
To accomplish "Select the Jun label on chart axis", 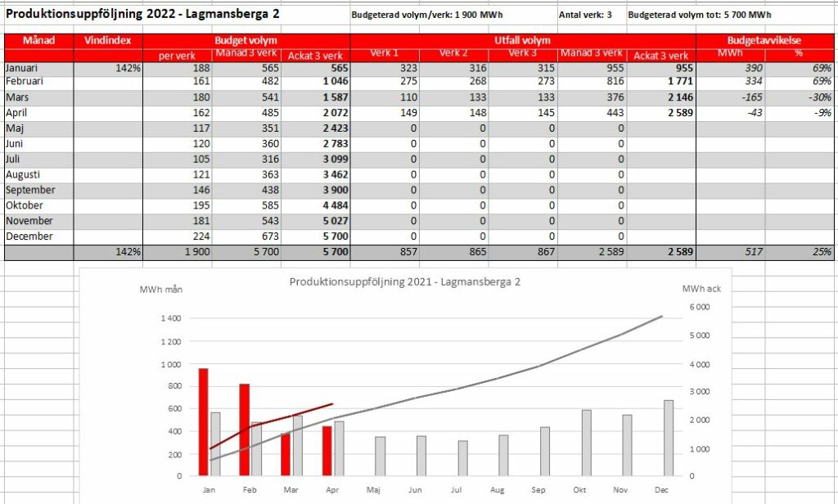I will click(415, 490).
